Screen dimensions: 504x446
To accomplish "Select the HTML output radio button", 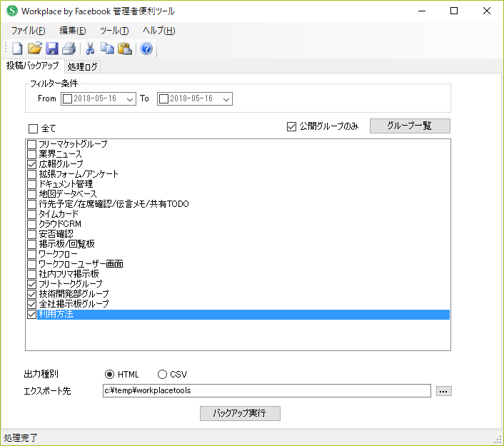I will click(109, 375).
